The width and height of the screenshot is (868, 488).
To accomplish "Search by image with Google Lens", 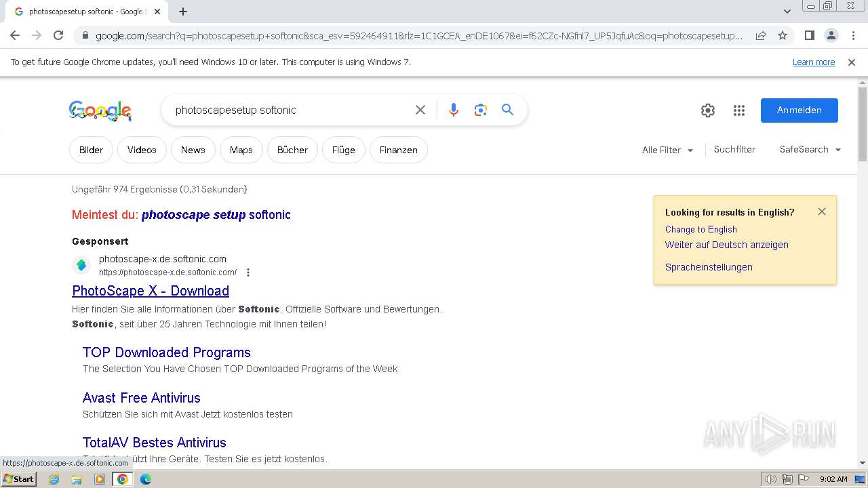I will point(481,110).
